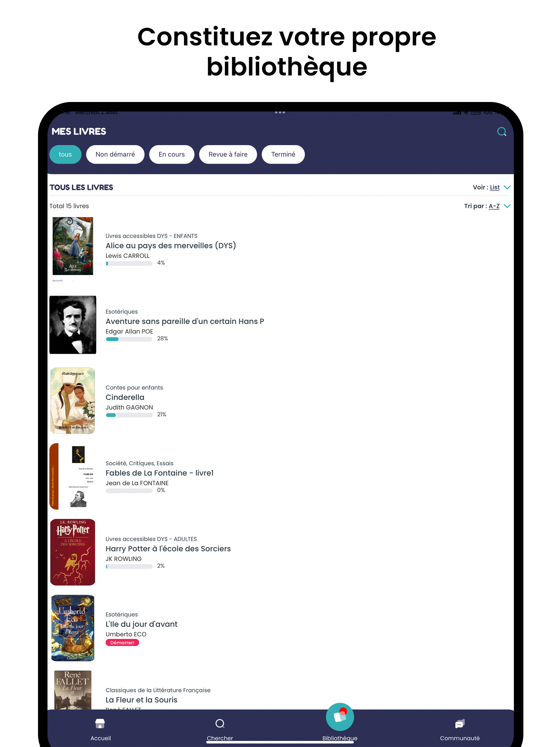Open the Communauté chat icon

tap(460, 723)
